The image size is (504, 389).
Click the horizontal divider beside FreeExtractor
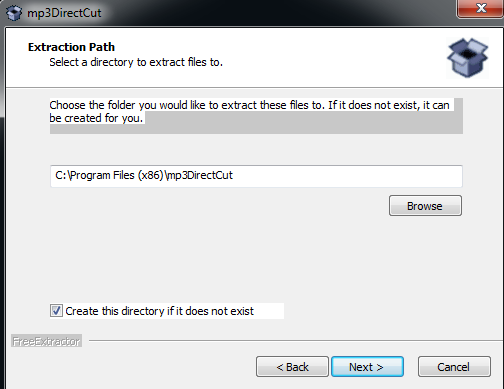296,341
